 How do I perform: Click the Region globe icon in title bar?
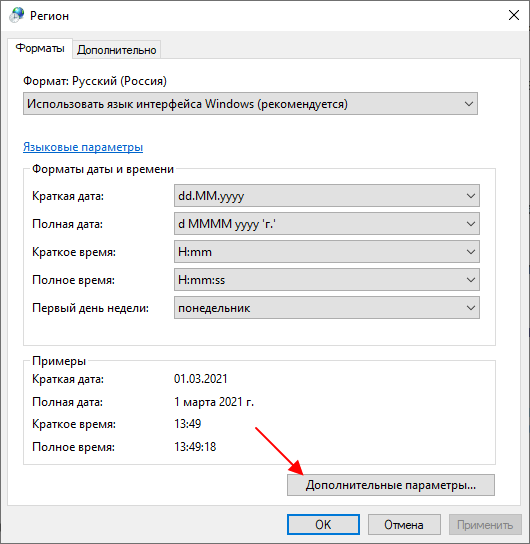click(x=16, y=16)
